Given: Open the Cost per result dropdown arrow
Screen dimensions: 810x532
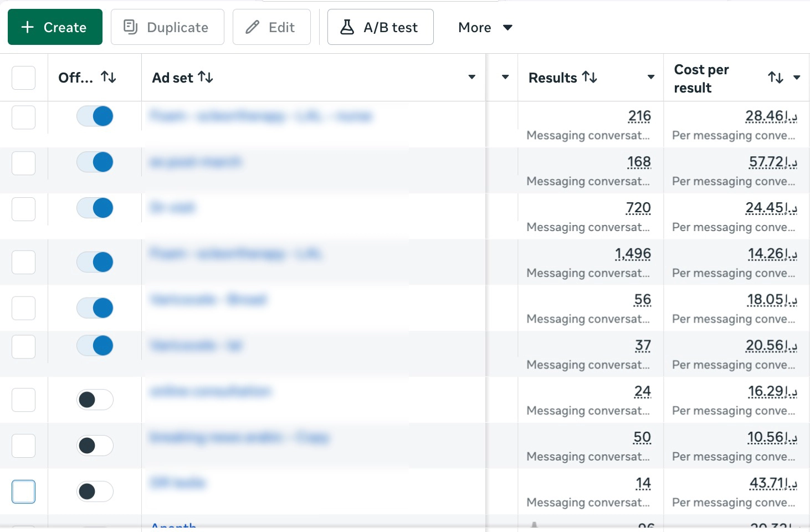Looking at the screenshot, I should tap(797, 78).
